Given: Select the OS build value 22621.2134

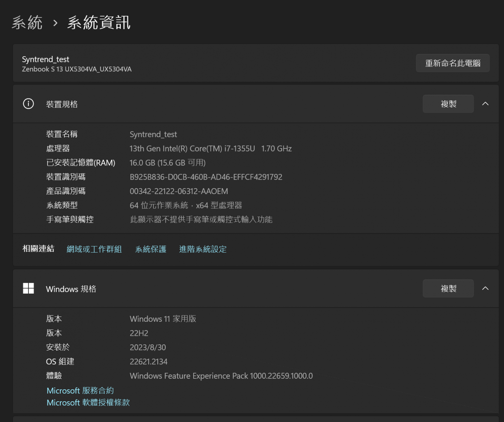Looking at the screenshot, I should (149, 362).
